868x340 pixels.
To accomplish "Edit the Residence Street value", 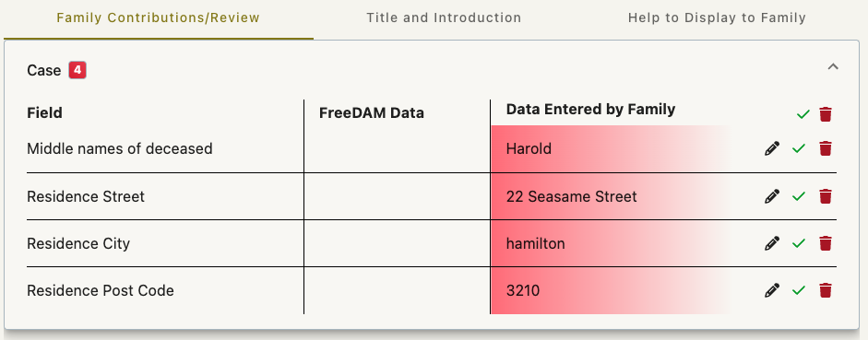I will [772, 196].
